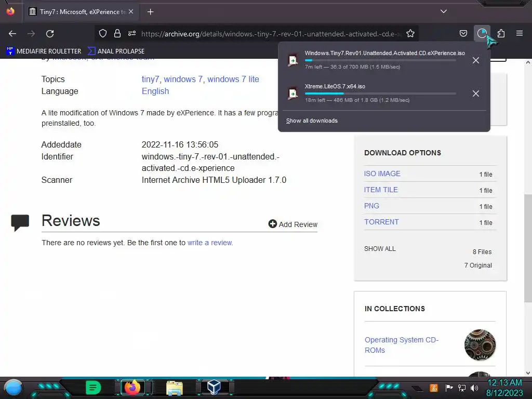Toggle the downloads panel toolbar button
Screen dimensions: 532x399
(482, 34)
